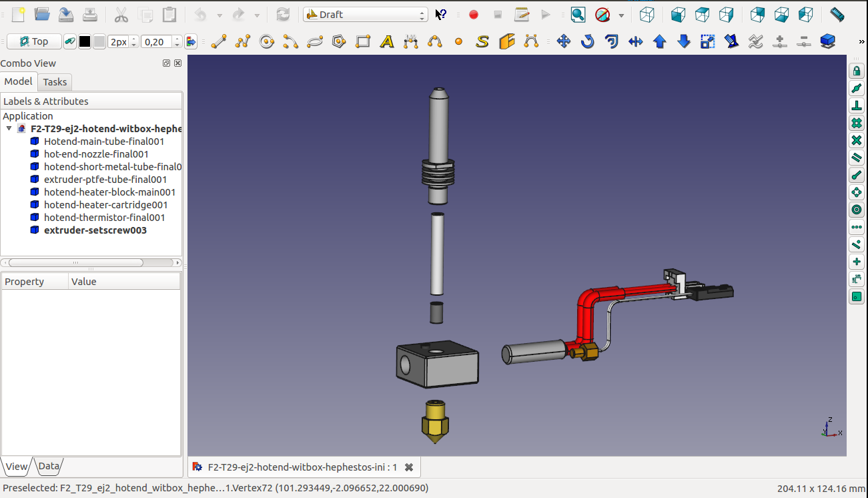Collapse the F2-T29-ej2-hotend document tree node
The width and height of the screenshot is (868, 498).
pyautogui.click(x=9, y=129)
